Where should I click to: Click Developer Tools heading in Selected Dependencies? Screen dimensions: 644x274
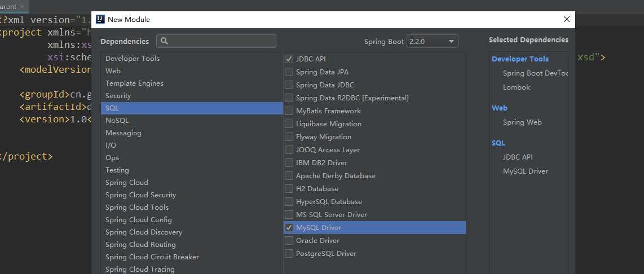tap(520, 59)
